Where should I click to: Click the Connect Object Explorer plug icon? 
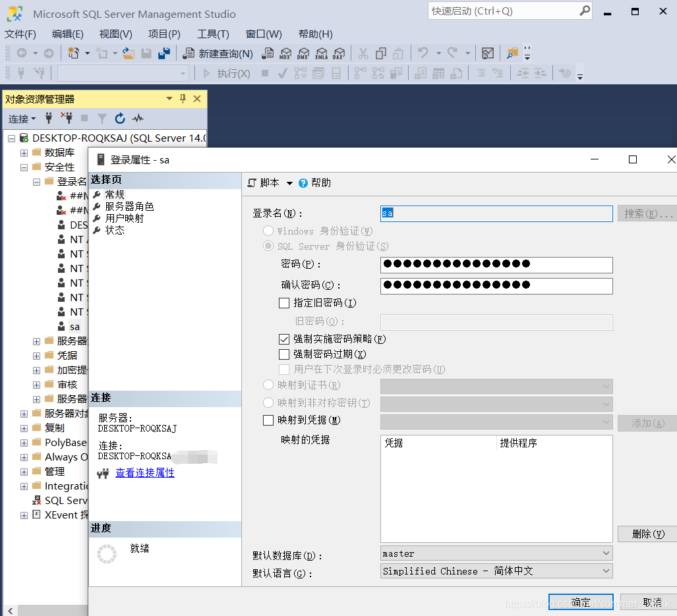(x=49, y=118)
